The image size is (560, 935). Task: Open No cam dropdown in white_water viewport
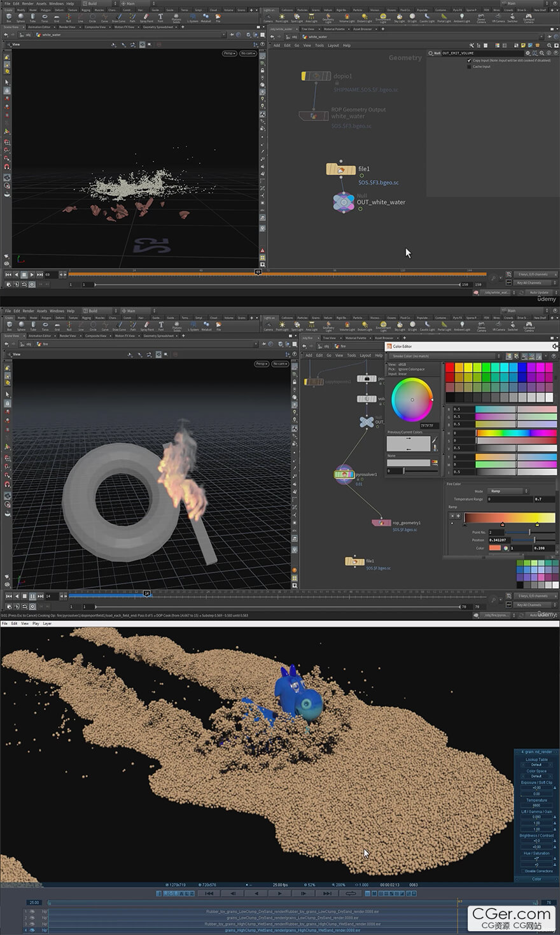(248, 53)
